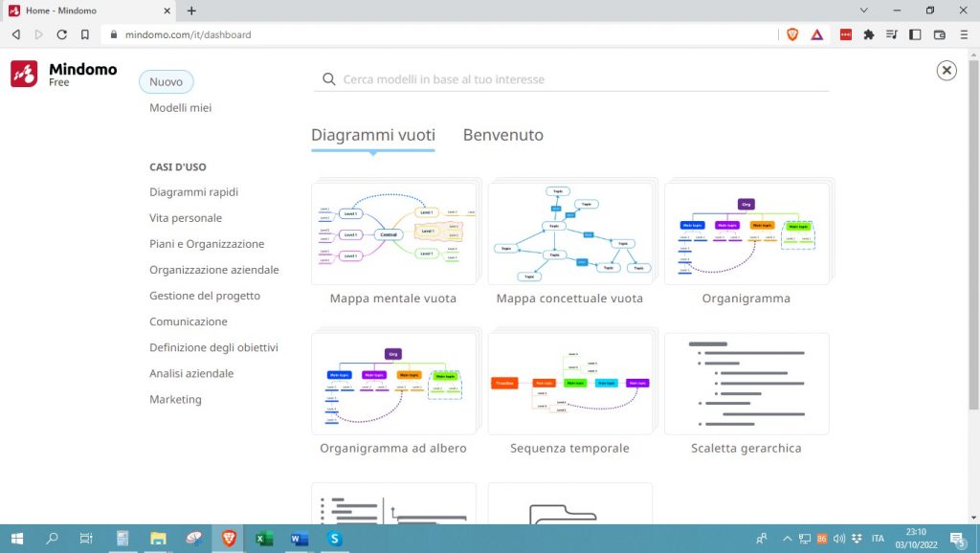Select the Diagrammi vuoti tab
The width and height of the screenshot is (980, 553).
pyautogui.click(x=372, y=135)
